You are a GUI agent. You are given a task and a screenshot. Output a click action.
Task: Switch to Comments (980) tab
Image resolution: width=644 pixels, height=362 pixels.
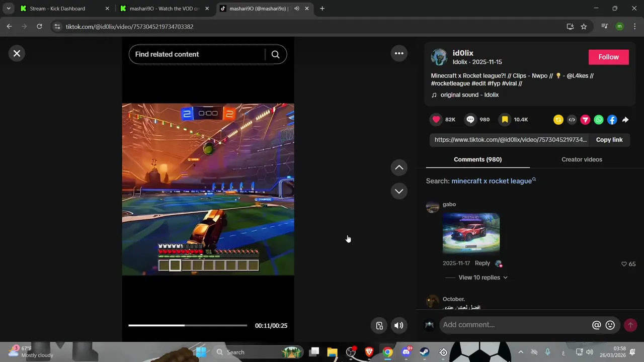[477, 159]
